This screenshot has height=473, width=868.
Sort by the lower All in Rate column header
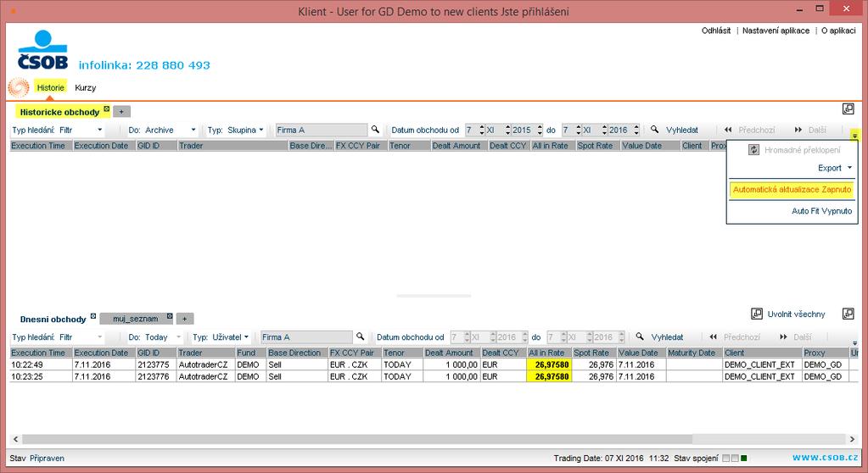(x=548, y=353)
